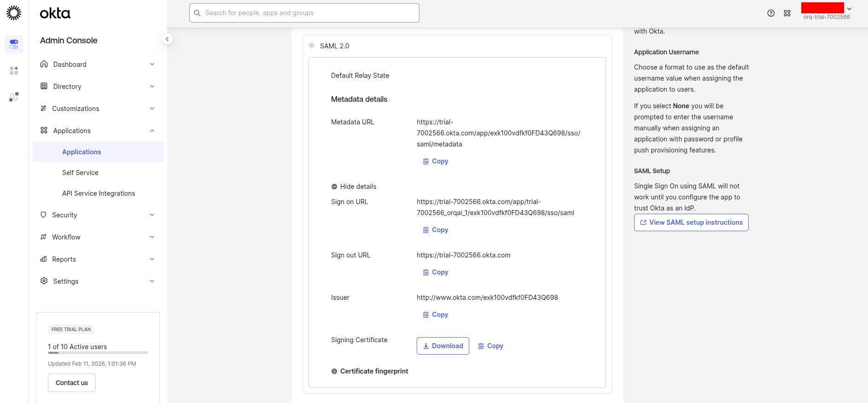Click the issuer URL http://www.okta.com/exk100vdfkf0FD43Q698

(487, 298)
